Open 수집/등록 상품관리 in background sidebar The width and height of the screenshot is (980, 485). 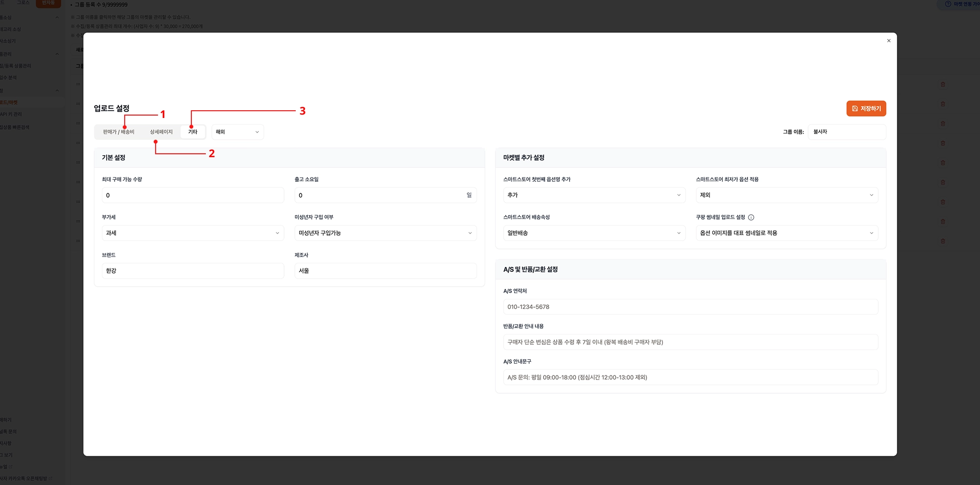tap(15, 66)
